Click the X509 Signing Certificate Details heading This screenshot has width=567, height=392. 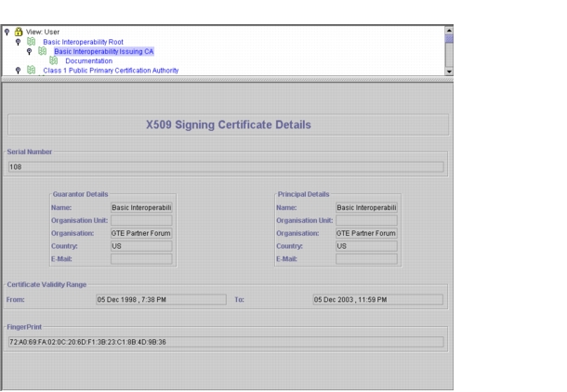[x=229, y=124]
